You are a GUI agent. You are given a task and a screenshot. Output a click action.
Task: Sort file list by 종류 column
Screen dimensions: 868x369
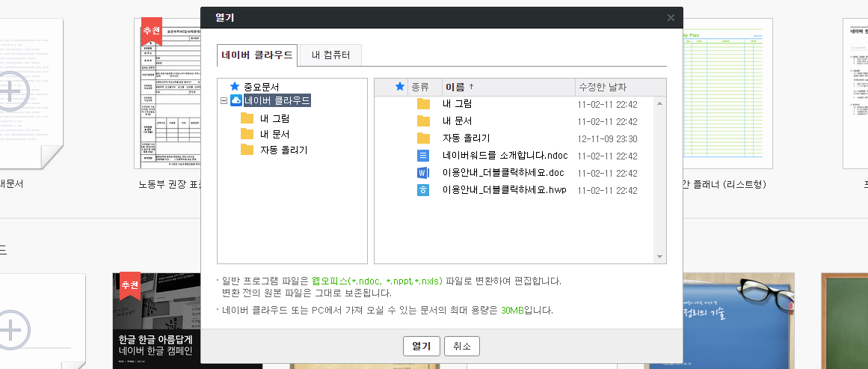[x=425, y=87]
